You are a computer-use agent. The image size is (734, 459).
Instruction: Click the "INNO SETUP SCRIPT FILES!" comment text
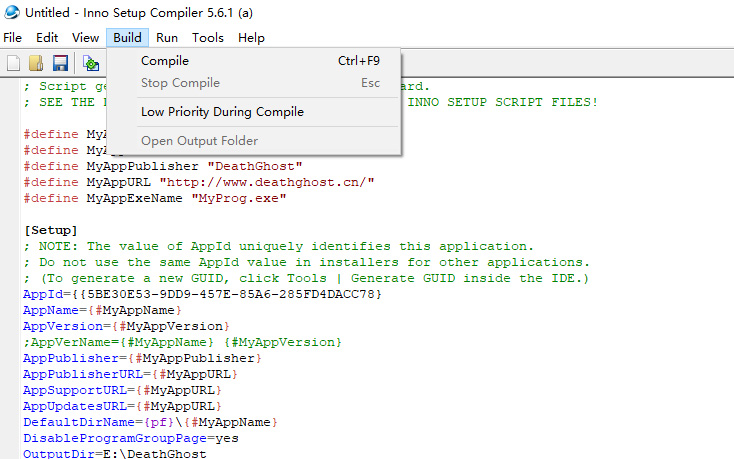pyautogui.click(x=503, y=102)
